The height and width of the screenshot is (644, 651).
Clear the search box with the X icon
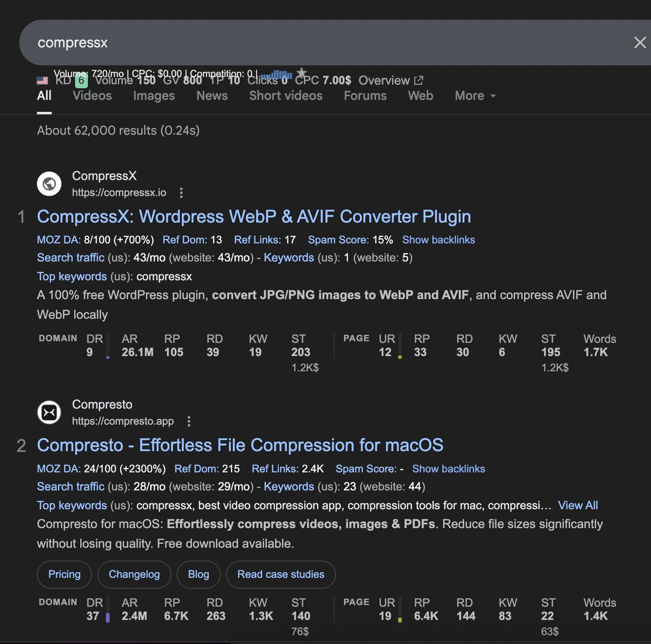coord(640,43)
